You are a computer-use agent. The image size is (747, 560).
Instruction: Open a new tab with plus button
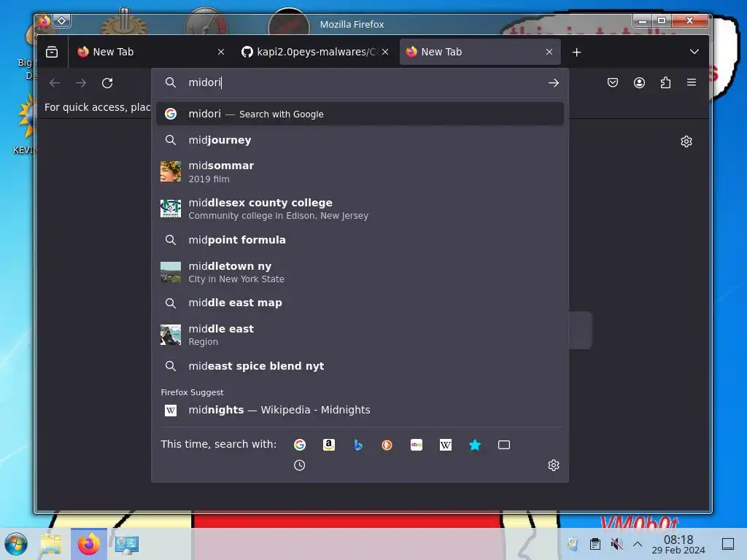576,52
